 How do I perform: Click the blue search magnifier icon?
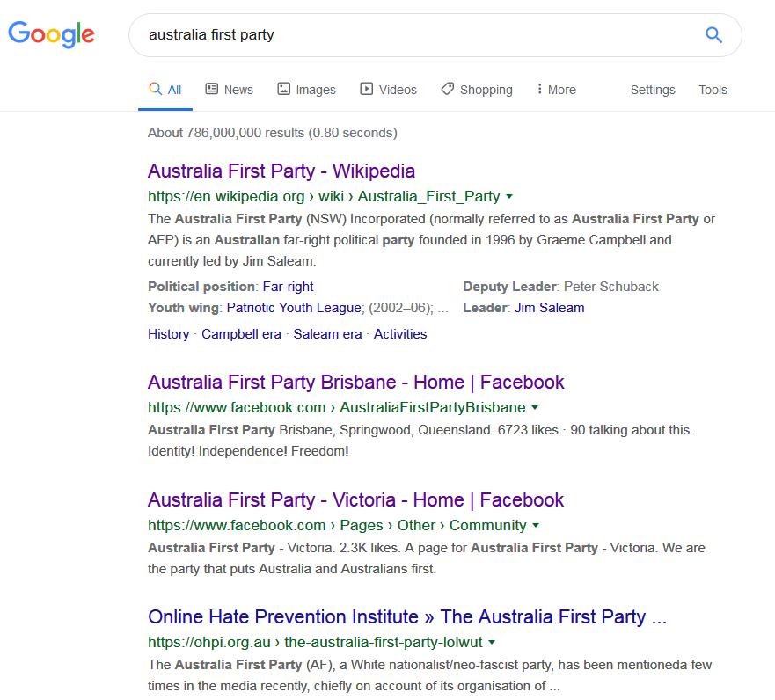point(713,35)
